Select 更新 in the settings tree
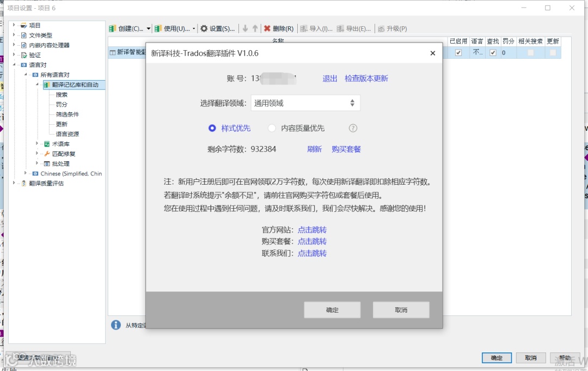588x371 pixels. point(62,124)
